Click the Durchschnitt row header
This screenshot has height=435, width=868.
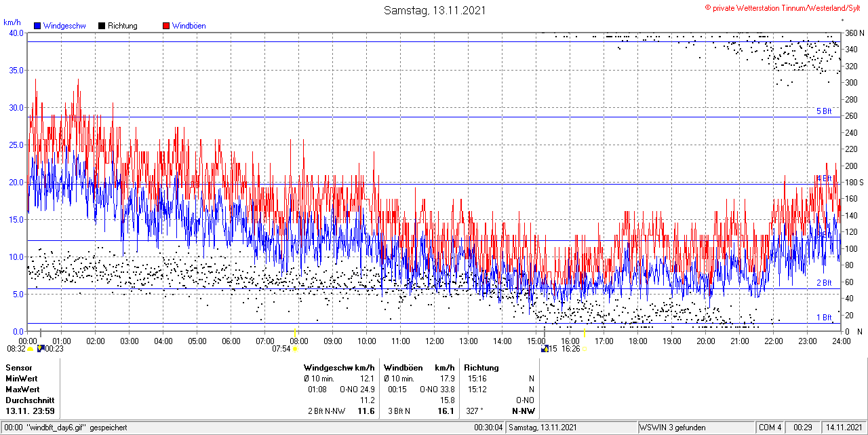click(30, 400)
